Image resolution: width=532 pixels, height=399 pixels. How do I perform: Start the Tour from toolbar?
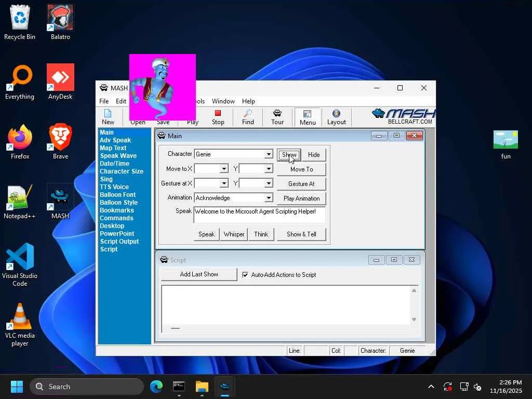277,117
